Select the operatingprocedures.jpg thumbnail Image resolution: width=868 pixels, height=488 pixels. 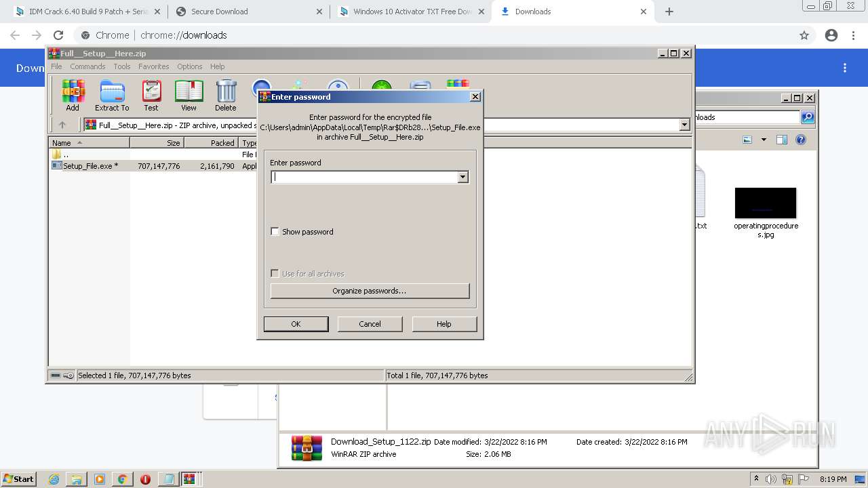[766, 203]
